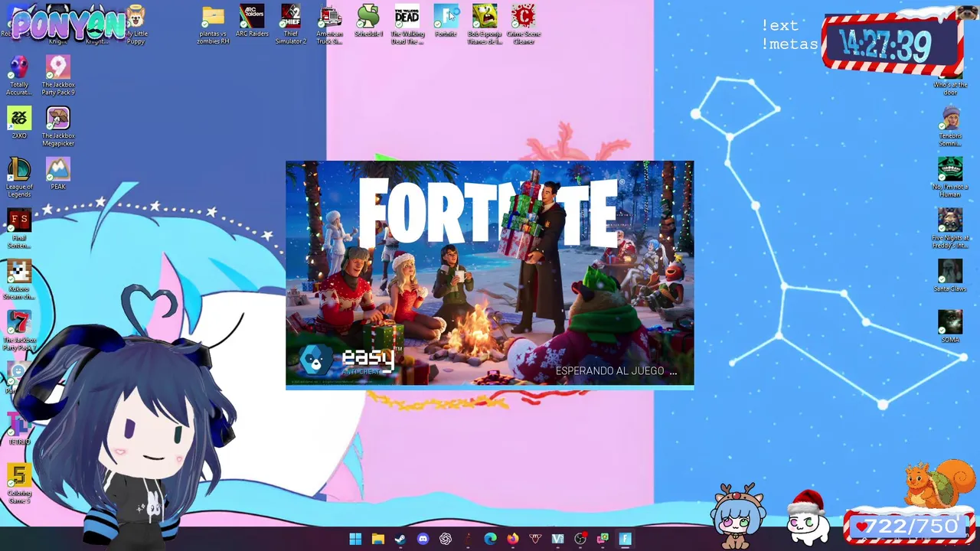The image size is (980, 551).
Task: Open Discord from the taskbar
Action: [423, 539]
